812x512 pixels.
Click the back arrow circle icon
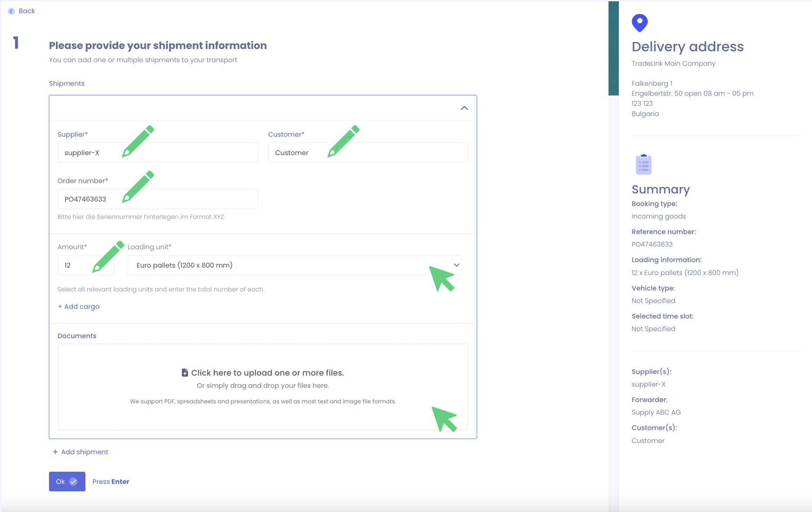[11, 11]
